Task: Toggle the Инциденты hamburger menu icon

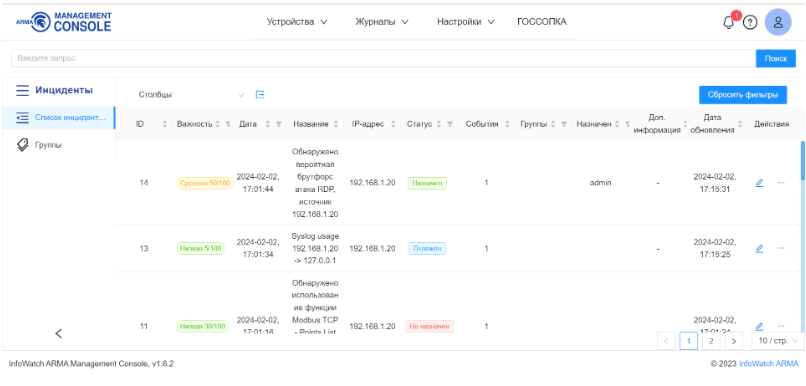Action: click(23, 90)
